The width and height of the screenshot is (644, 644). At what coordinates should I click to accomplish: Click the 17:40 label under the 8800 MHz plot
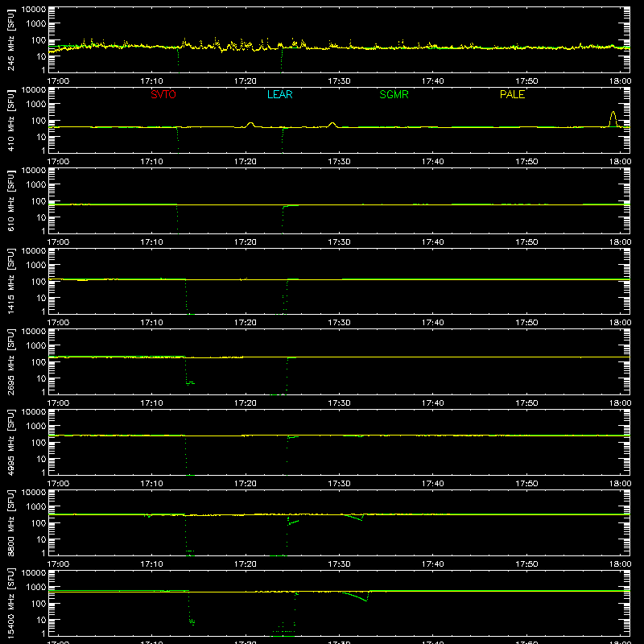point(432,564)
